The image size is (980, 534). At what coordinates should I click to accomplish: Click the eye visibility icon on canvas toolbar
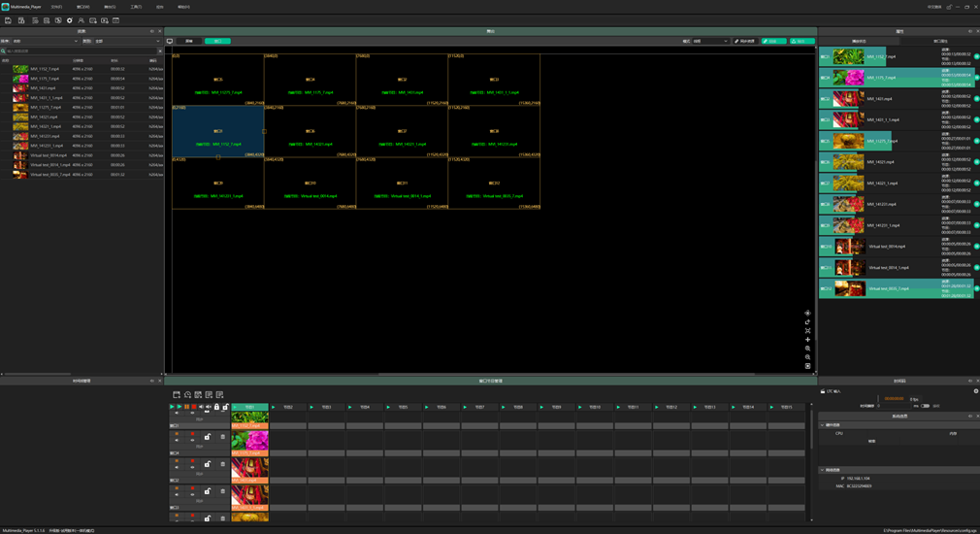pos(807,314)
